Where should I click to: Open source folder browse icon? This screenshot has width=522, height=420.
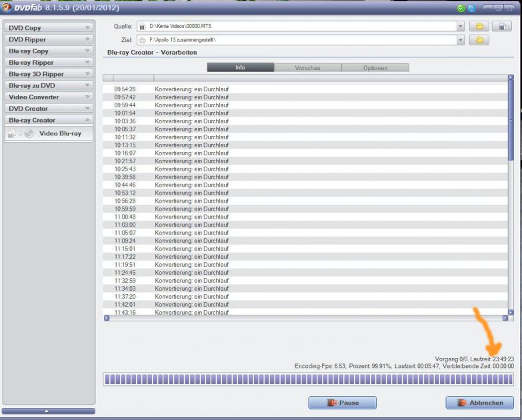pyautogui.click(x=479, y=26)
